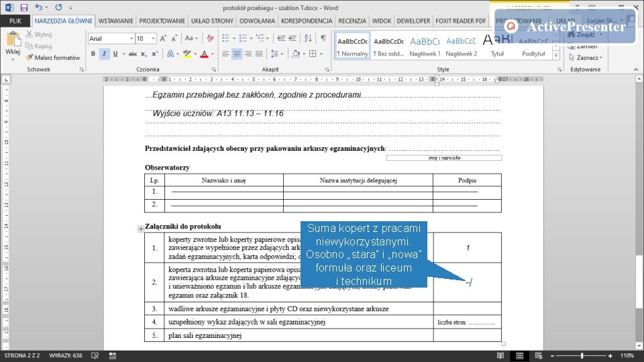This screenshot has width=644, height=362.
Task: Toggle underline formatting
Action: [115, 54]
